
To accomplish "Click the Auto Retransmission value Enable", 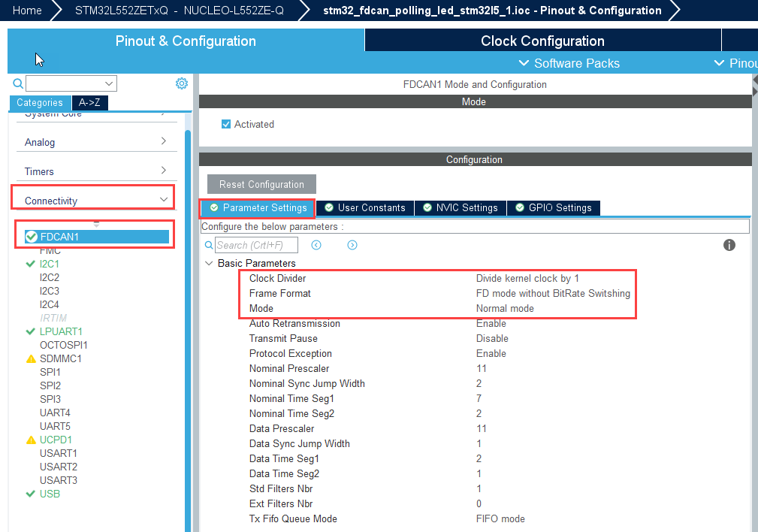I will point(491,324).
